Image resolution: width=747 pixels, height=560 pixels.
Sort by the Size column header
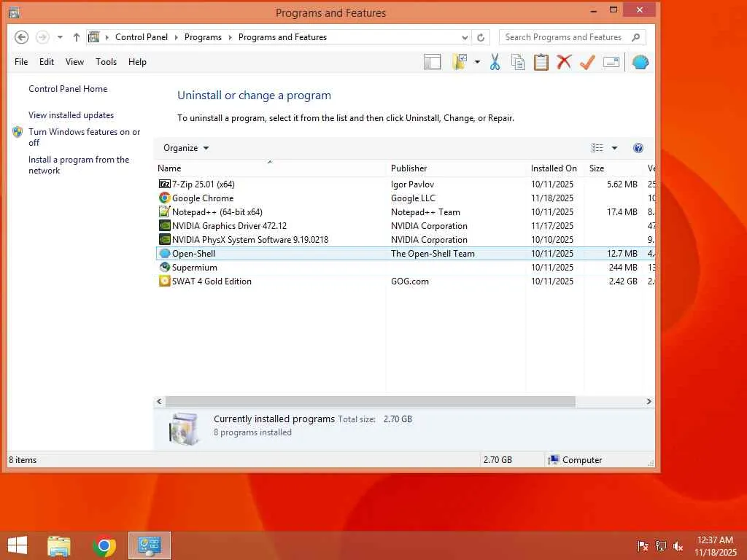614,168
